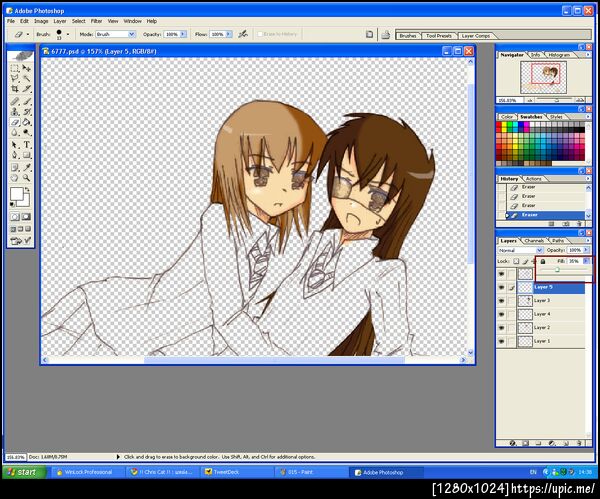Select the Magic Wand tool
This screenshot has height=499, width=600.
(26, 79)
